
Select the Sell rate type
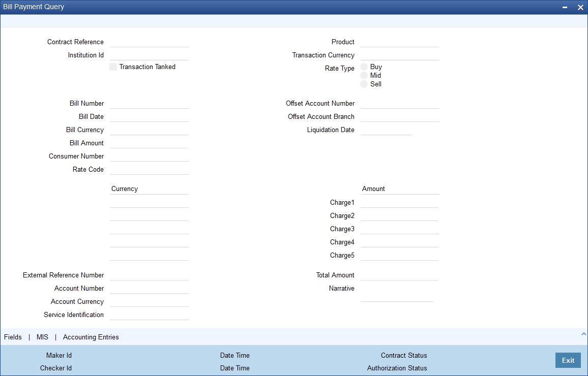(364, 84)
